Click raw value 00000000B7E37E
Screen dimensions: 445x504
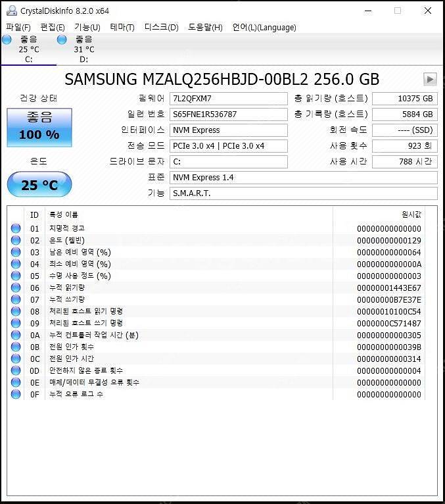tap(389, 300)
